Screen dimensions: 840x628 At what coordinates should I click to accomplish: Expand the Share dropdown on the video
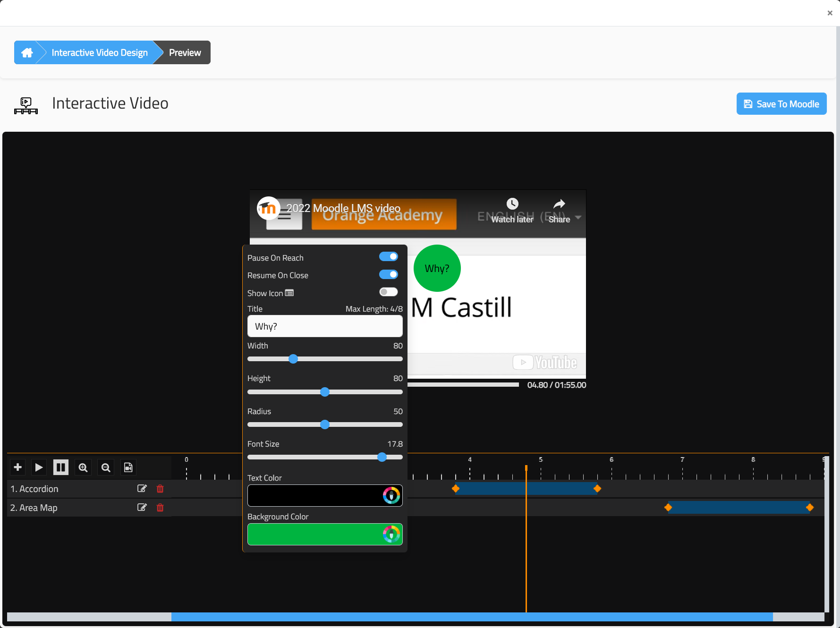coord(579,218)
